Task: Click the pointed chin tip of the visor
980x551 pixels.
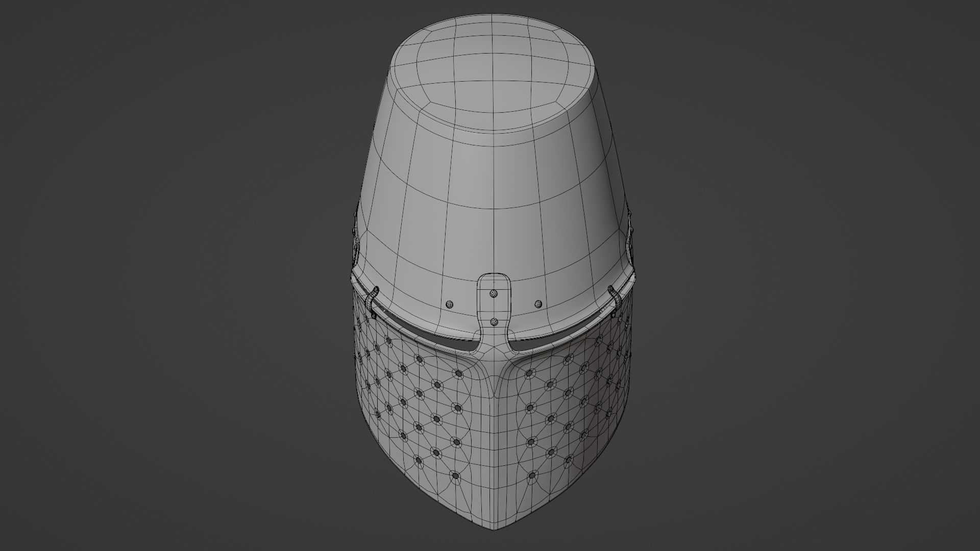Action: (494, 529)
